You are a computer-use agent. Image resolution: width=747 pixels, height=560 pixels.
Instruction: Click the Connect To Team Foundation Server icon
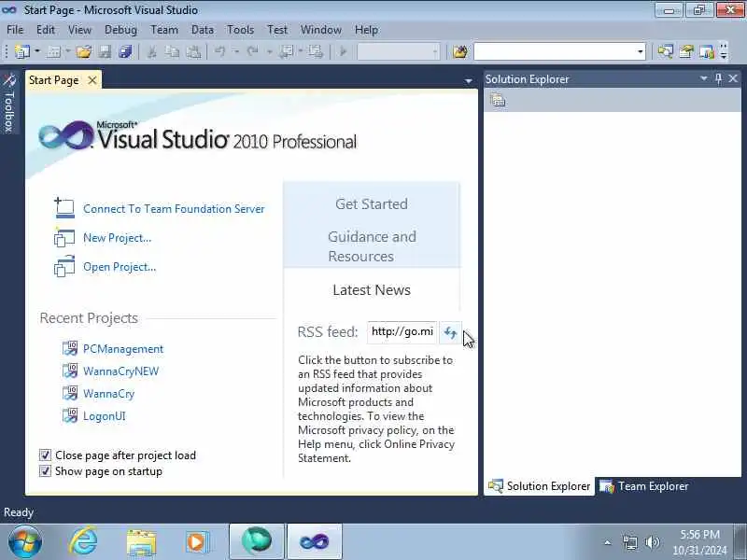tap(64, 208)
